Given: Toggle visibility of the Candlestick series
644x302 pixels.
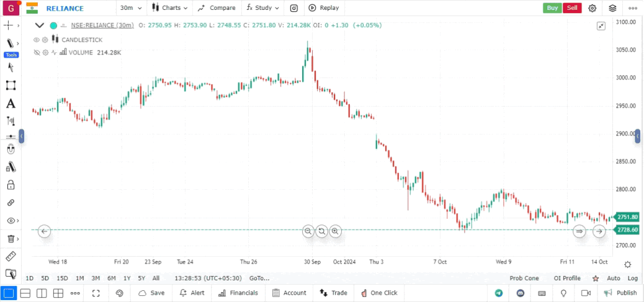Looking at the screenshot, I should 37,40.
